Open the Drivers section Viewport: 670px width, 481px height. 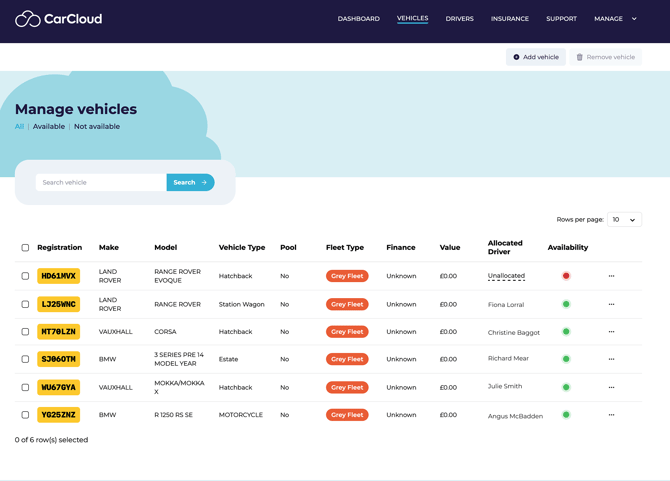point(459,19)
